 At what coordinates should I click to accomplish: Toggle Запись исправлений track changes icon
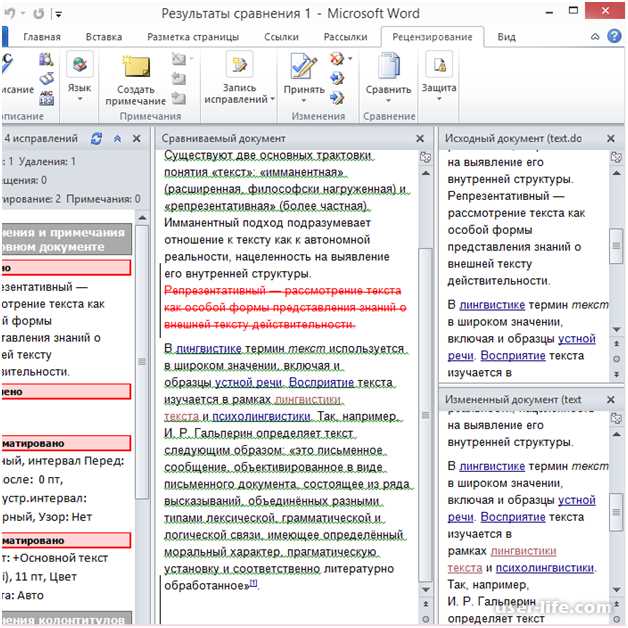coord(239,64)
